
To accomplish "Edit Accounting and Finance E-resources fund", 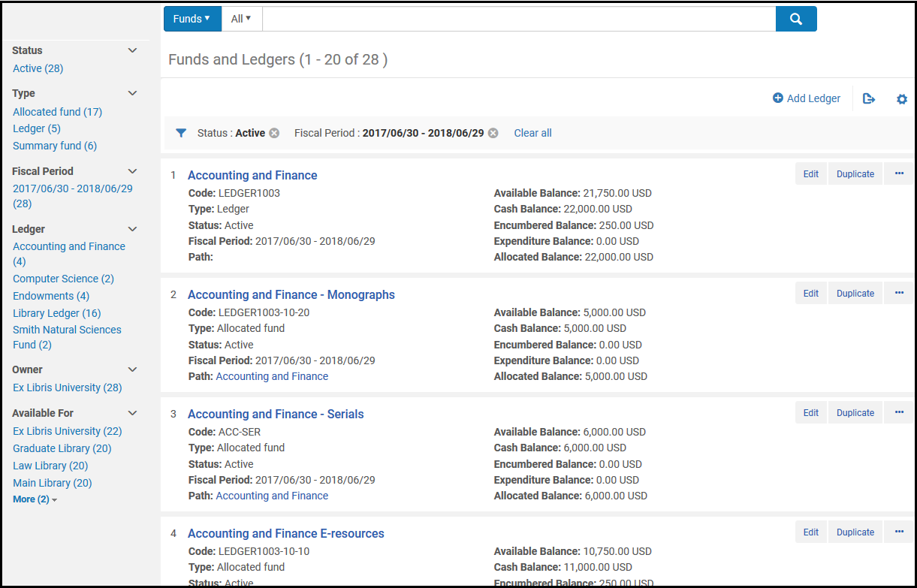I will [811, 532].
